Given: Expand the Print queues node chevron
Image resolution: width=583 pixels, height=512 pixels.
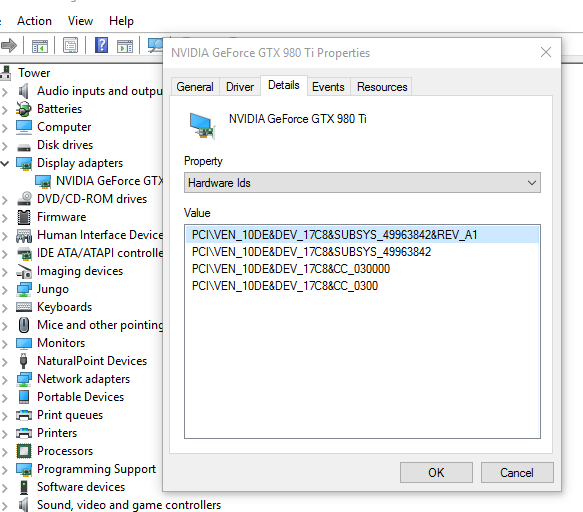Looking at the screenshot, I should coord(4,415).
